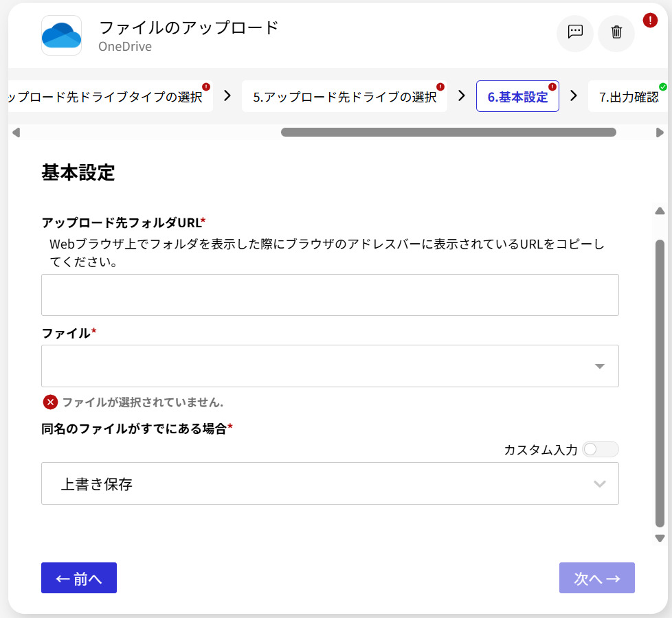Click right arrow of horizontal step scrollbar
Viewport: 672px width, 618px height.
click(660, 133)
